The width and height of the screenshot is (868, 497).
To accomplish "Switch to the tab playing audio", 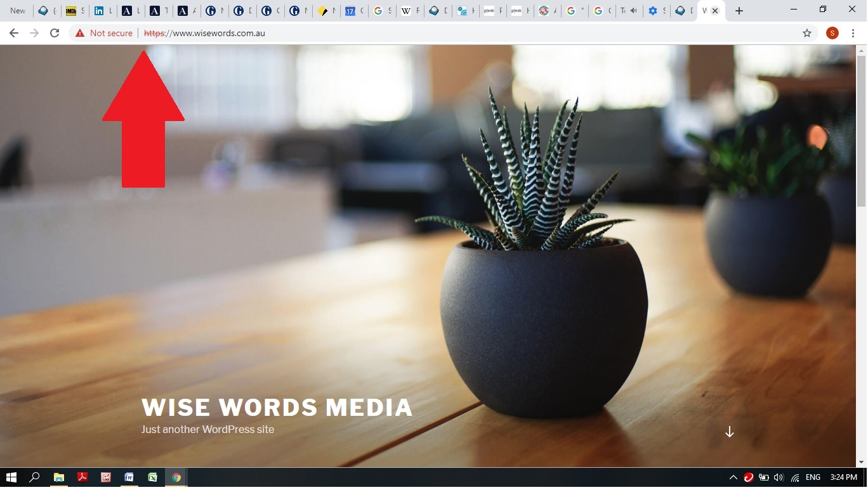I will tap(628, 11).
